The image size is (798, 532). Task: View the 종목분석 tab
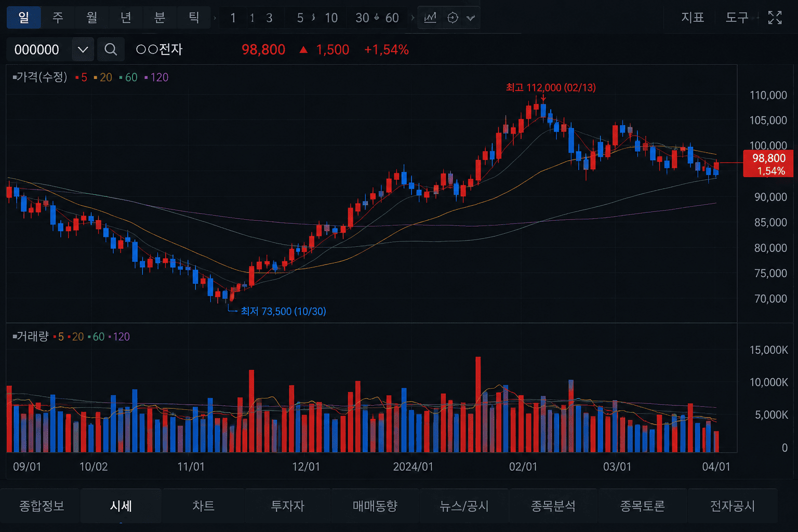click(553, 506)
